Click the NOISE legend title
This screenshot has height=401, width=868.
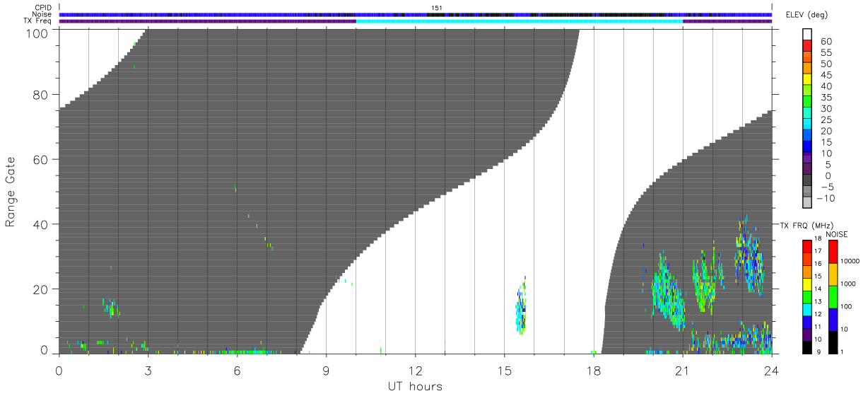pyautogui.click(x=838, y=234)
